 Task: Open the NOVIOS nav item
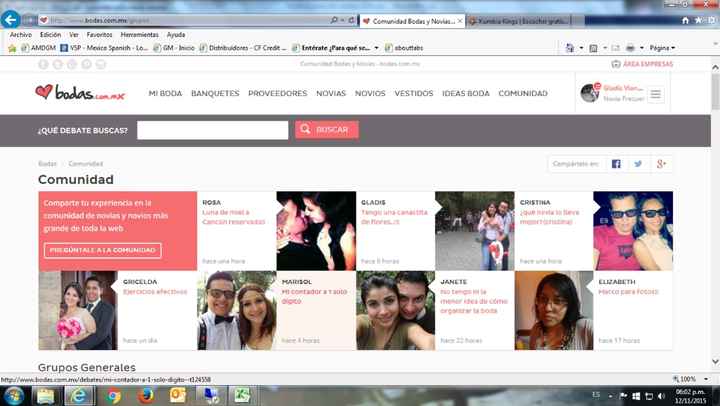[x=370, y=93]
